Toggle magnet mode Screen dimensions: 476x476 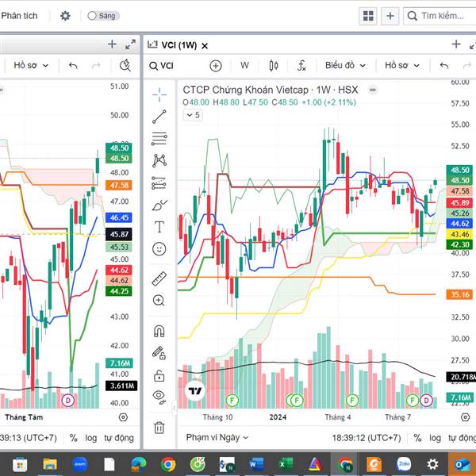coord(159,331)
